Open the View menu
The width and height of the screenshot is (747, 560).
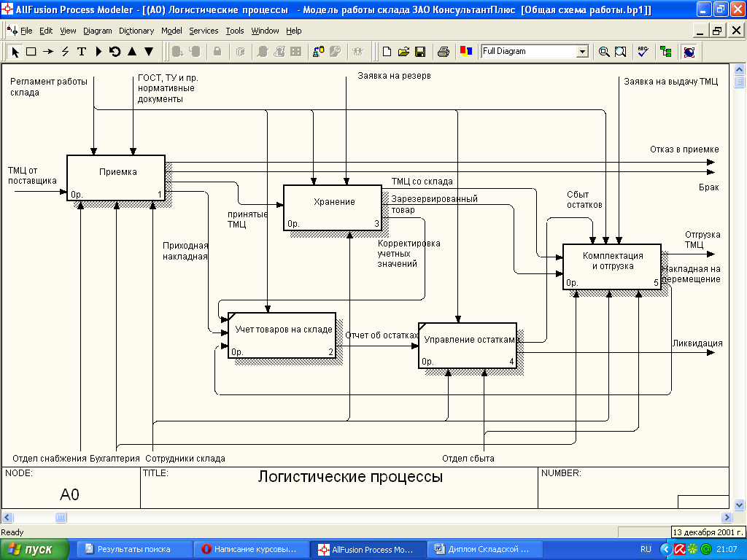click(x=68, y=31)
